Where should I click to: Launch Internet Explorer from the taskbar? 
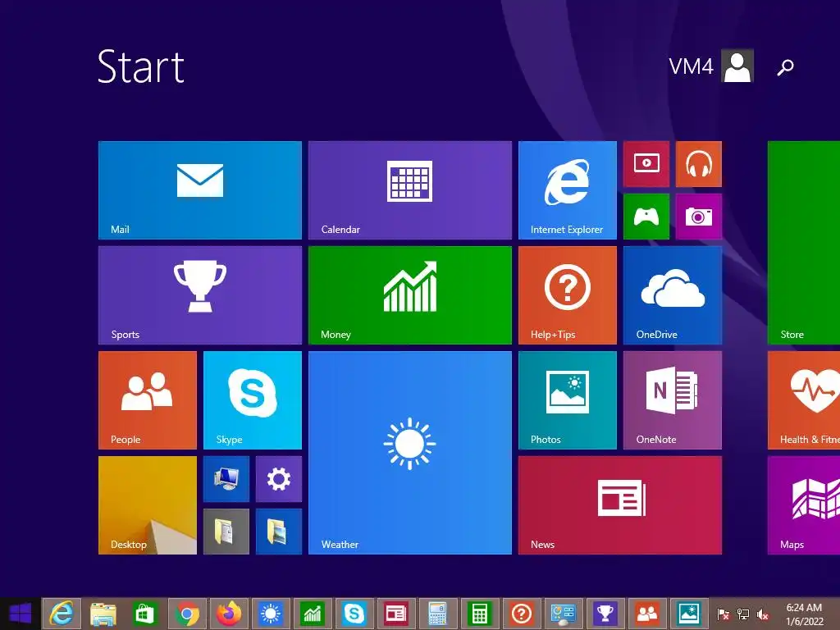[62, 614]
